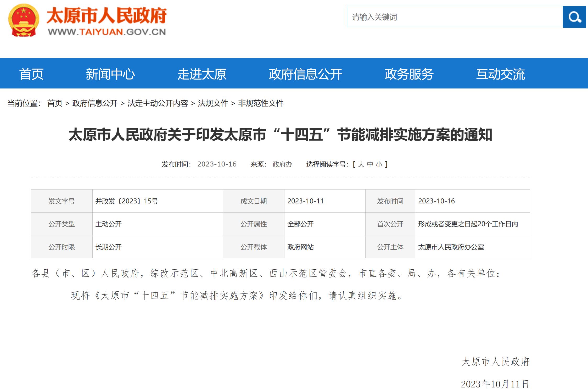588x389 pixels.
Task: Click the 主动公开 table cell
Action: [x=158, y=224]
